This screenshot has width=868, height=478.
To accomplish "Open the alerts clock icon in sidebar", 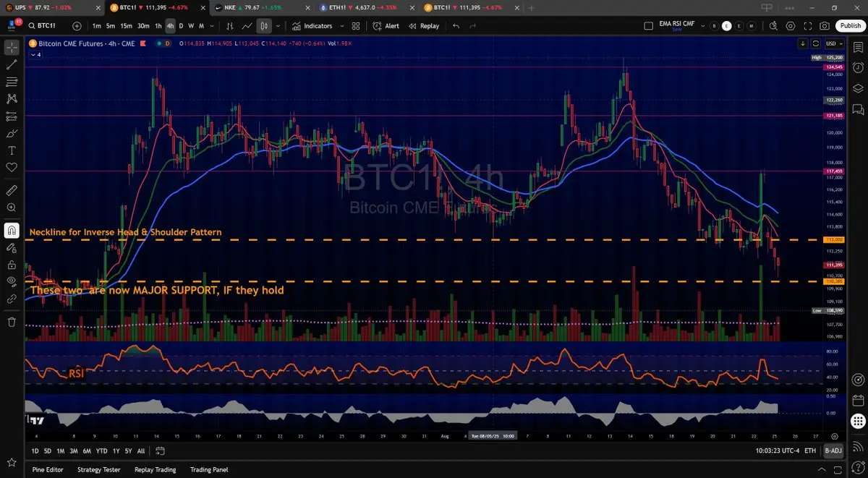I will click(857, 68).
